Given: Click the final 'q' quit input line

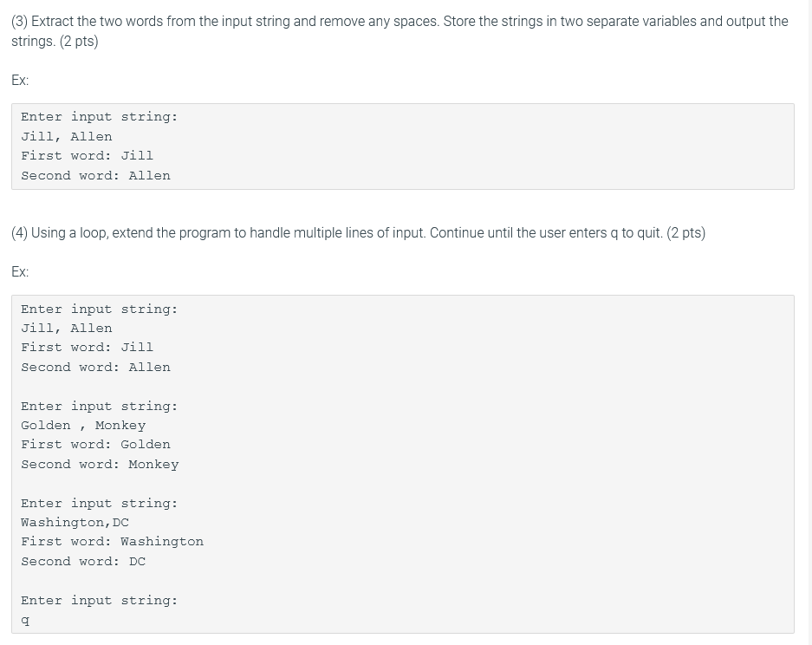Looking at the screenshot, I should [x=25, y=620].
